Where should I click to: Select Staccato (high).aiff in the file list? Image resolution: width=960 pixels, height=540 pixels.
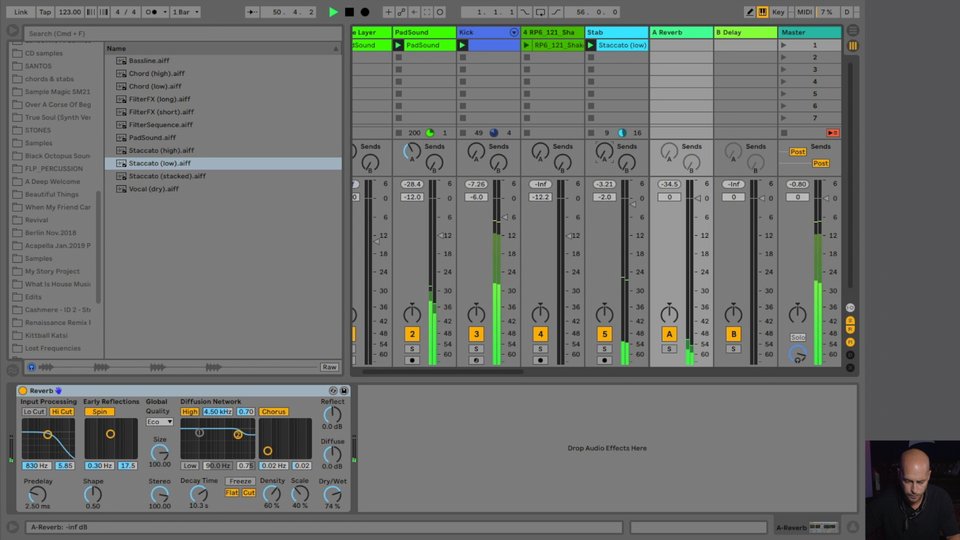click(x=161, y=151)
